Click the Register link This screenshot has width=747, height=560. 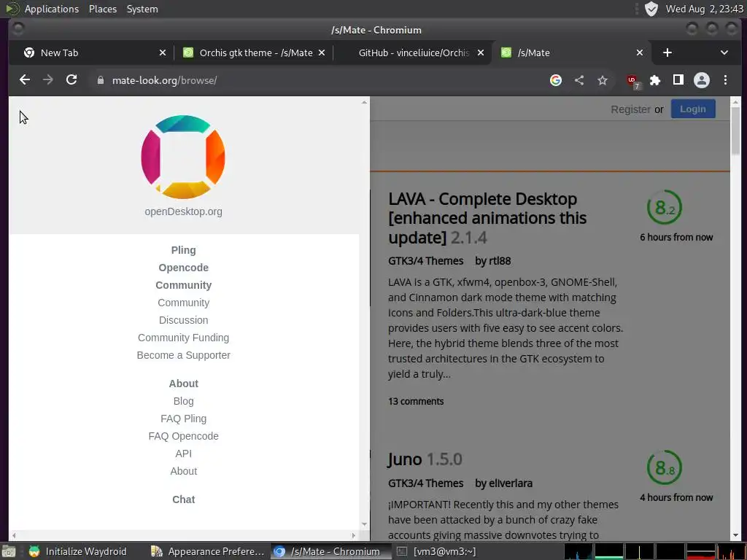click(x=630, y=109)
